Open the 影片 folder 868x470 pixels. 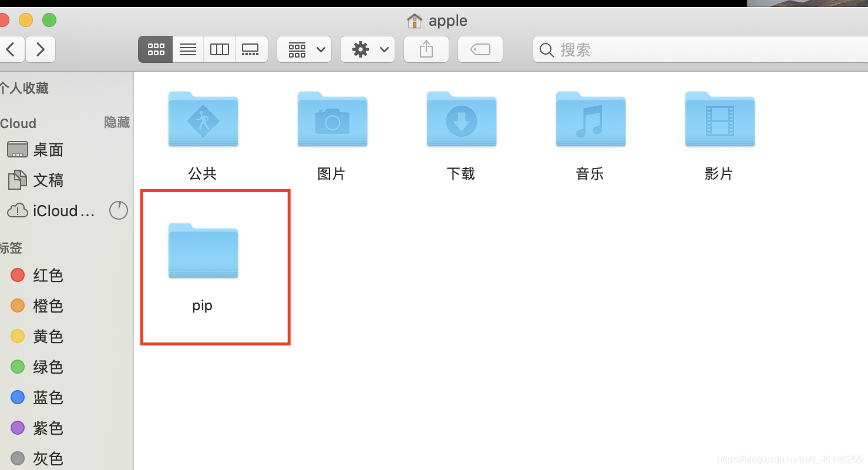pyautogui.click(x=719, y=119)
